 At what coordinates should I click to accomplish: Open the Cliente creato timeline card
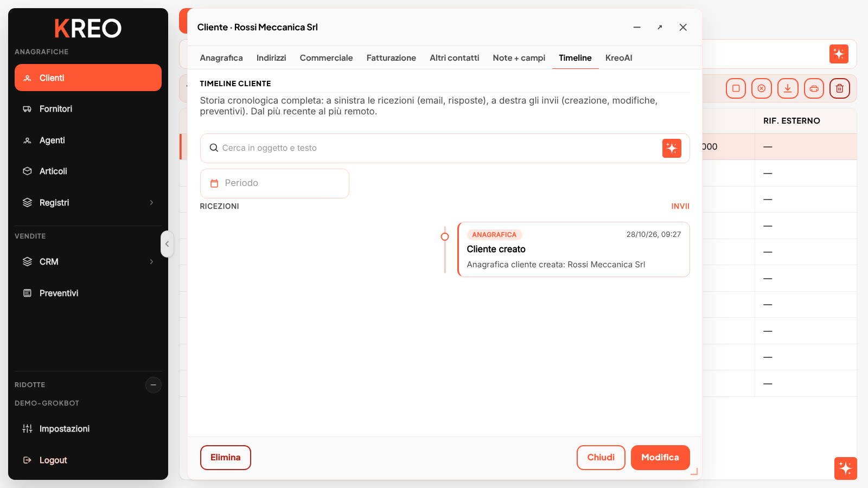[573, 249]
